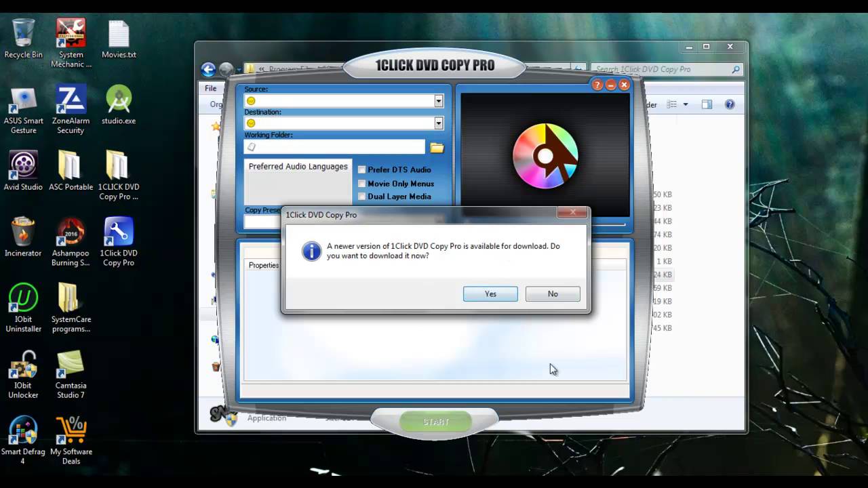Enable the Dual Layer Media checkbox
Screen dimensions: 868x488
click(x=362, y=196)
